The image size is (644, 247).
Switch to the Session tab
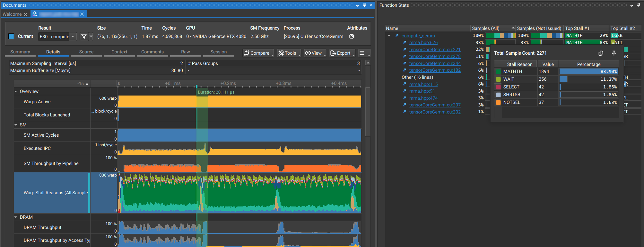point(219,52)
